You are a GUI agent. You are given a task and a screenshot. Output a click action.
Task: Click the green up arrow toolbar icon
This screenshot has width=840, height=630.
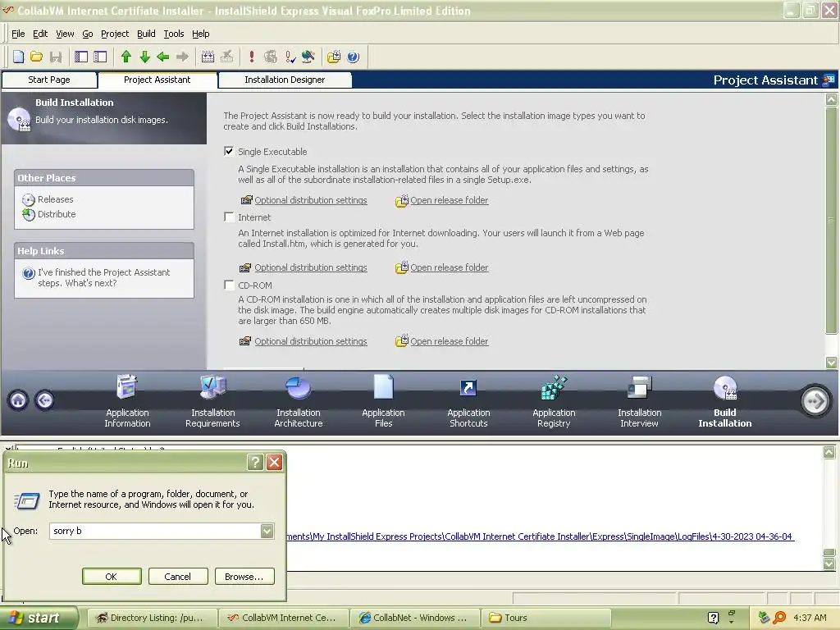tap(126, 57)
